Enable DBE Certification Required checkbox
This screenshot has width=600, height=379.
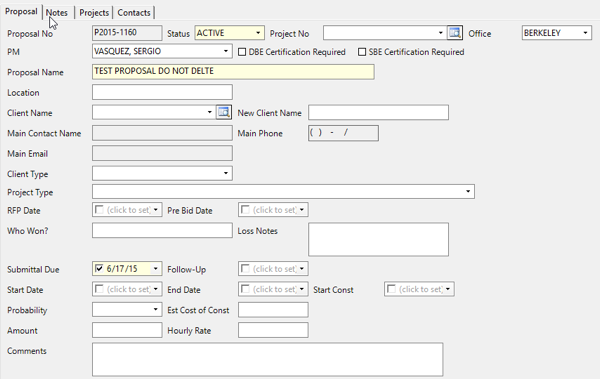[x=242, y=52]
